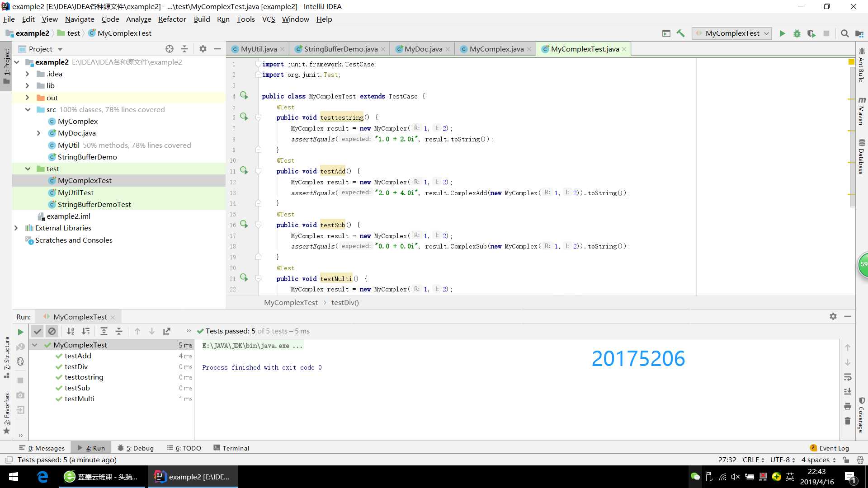Open Run panel settings gear
The width and height of the screenshot is (868, 488).
tap(833, 316)
